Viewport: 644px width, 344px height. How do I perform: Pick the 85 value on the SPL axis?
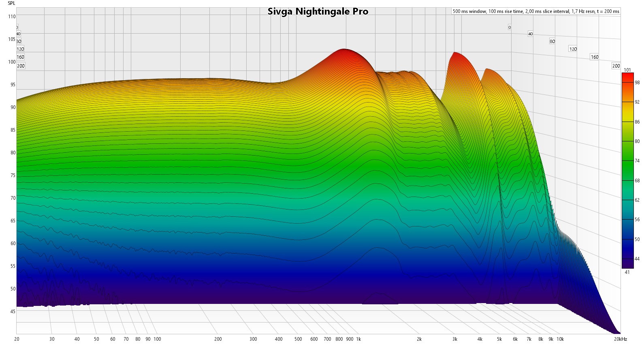tap(13, 130)
